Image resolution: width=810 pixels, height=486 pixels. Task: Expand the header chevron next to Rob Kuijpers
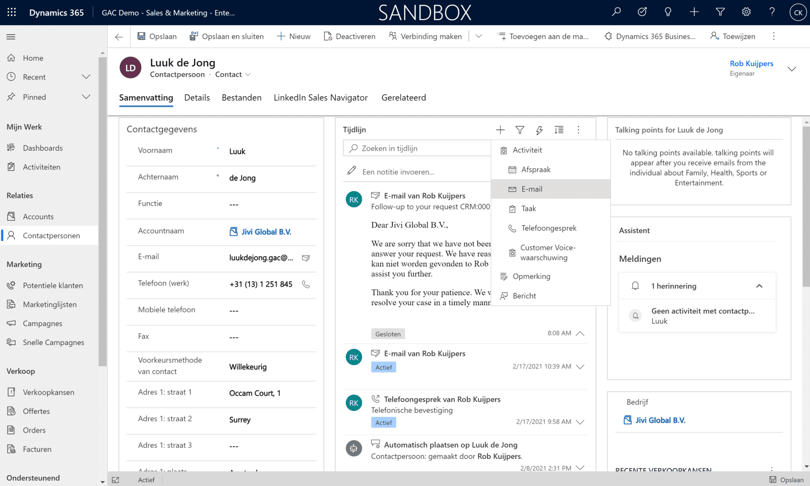(x=791, y=69)
